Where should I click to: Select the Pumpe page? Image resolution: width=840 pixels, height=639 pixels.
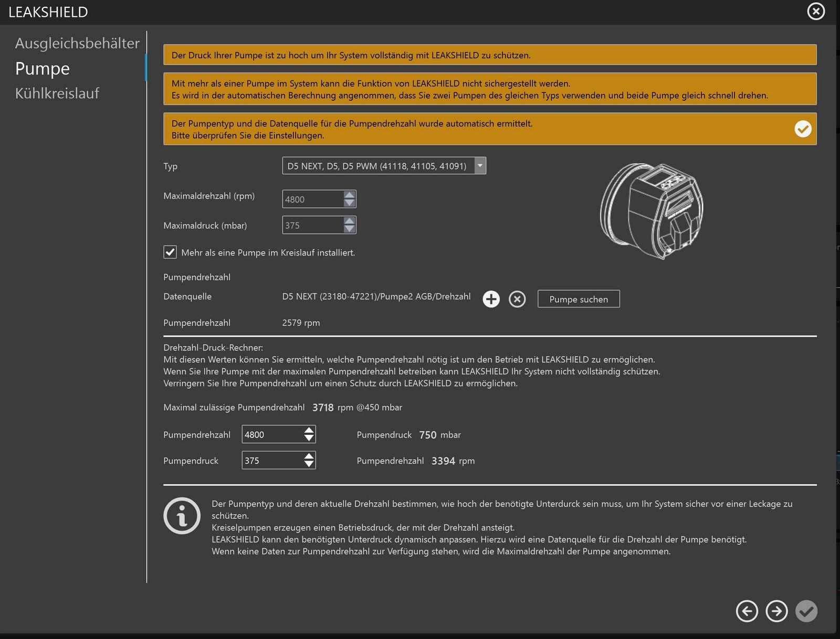coord(43,68)
